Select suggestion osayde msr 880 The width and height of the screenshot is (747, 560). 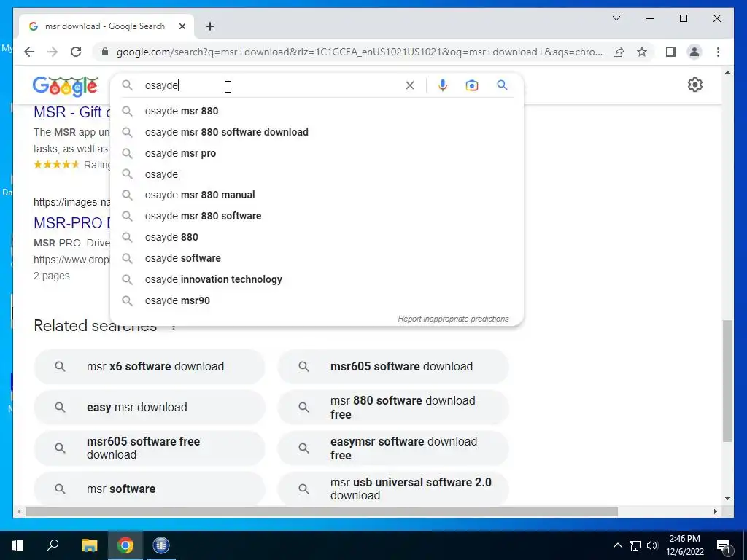[x=317, y=111]
